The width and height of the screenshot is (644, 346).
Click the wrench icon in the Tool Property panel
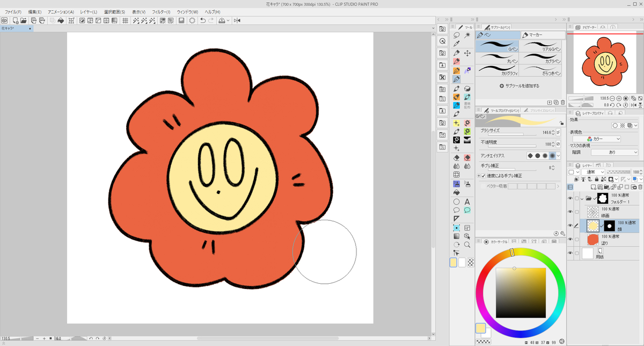[x=562, y=234]
